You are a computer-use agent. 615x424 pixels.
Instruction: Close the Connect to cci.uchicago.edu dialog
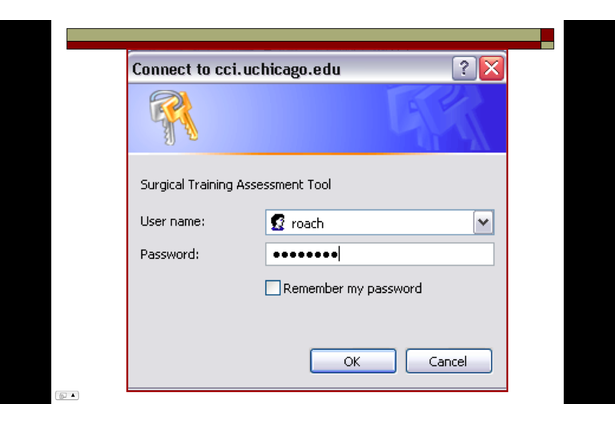point(491,68)
